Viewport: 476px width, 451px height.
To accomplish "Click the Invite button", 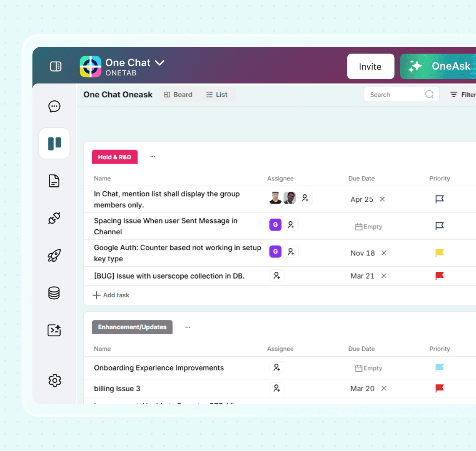I will pos(370,67).
